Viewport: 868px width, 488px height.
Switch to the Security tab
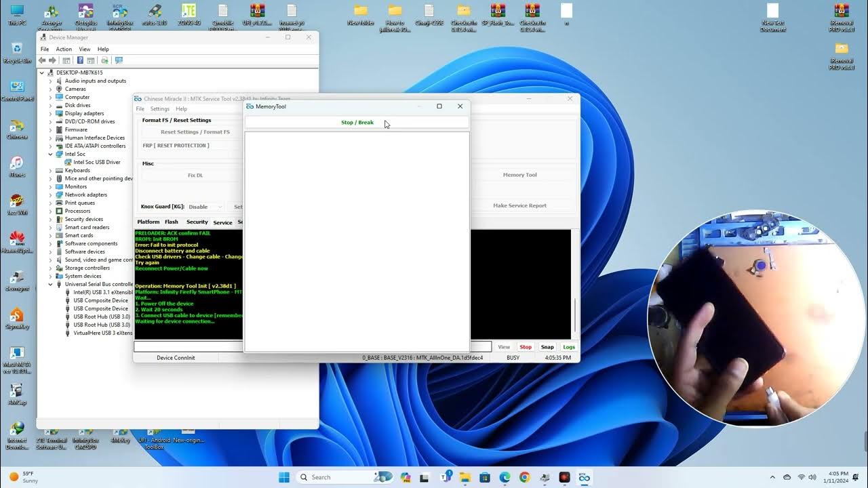197,222
